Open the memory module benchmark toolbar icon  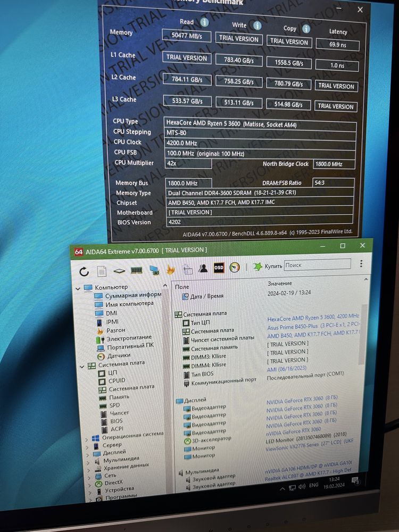tap(136, 270)
